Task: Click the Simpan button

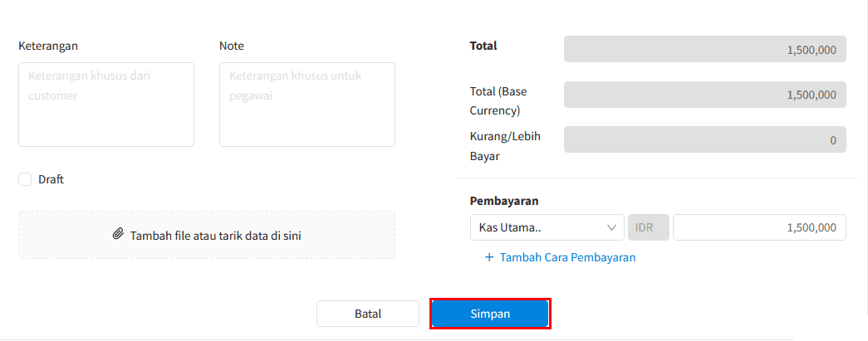Action: point(490,314)
